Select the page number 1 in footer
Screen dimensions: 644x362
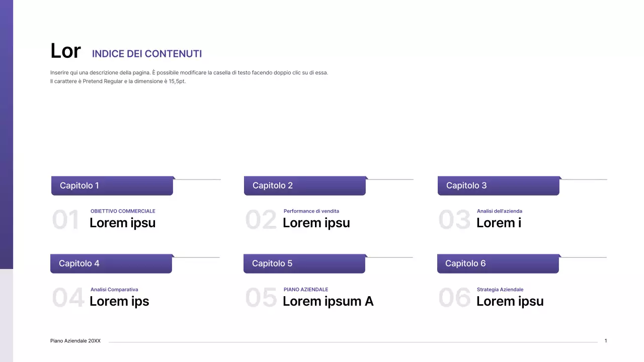pyautogui.click(x=606, y=341)
